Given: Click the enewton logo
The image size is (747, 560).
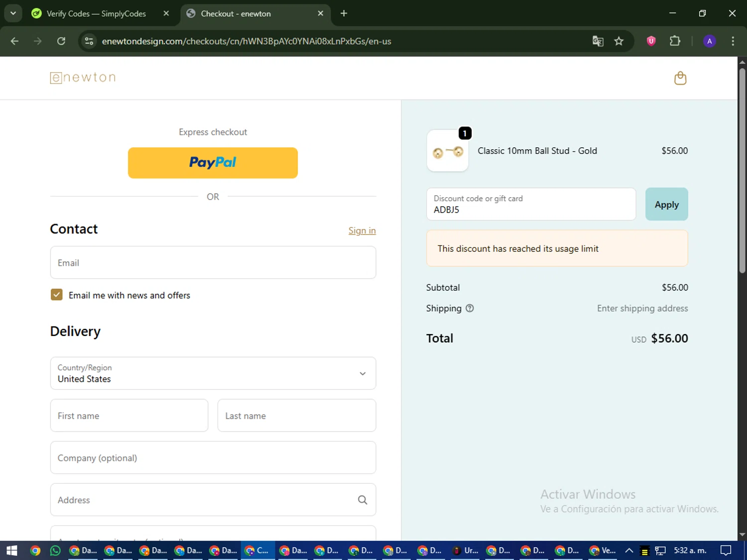Looking at the screenshot, I should [x=83, y=78].
